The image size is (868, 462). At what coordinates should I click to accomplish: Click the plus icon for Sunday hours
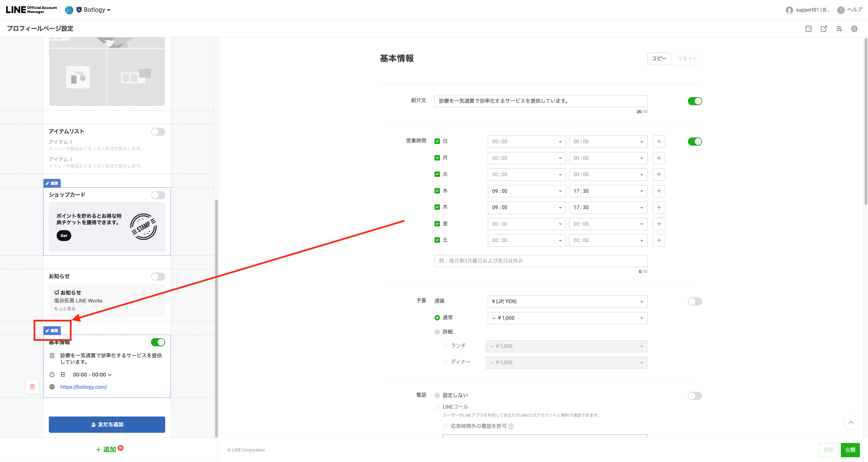659,142
